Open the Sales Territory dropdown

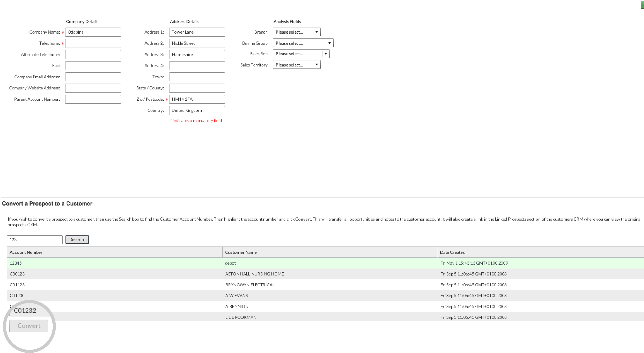pyautogui.click(x=296, y=65)
